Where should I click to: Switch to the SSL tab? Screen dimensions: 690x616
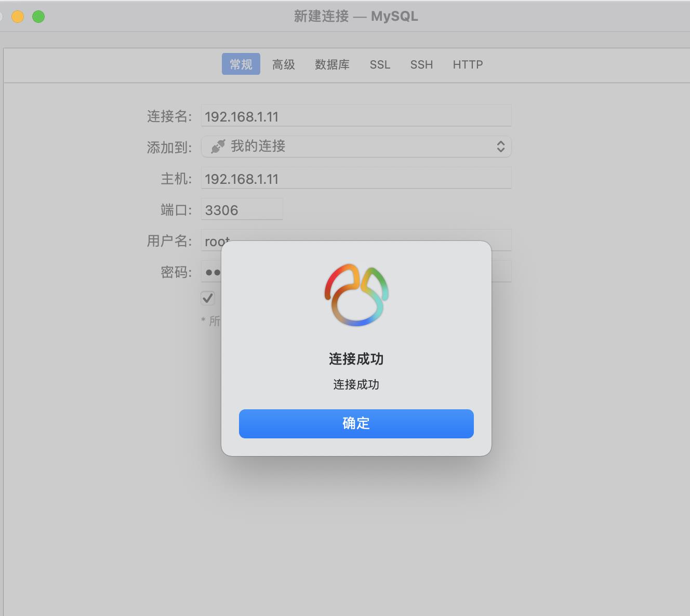click(380, 64)
